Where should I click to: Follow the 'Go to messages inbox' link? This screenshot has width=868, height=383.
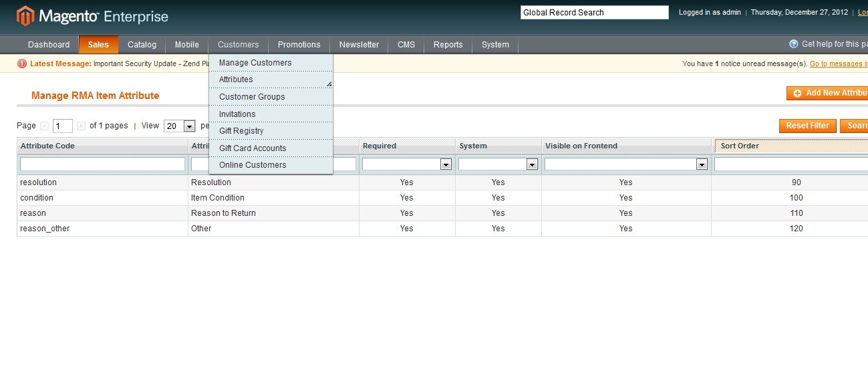click(x=839, y=64)
